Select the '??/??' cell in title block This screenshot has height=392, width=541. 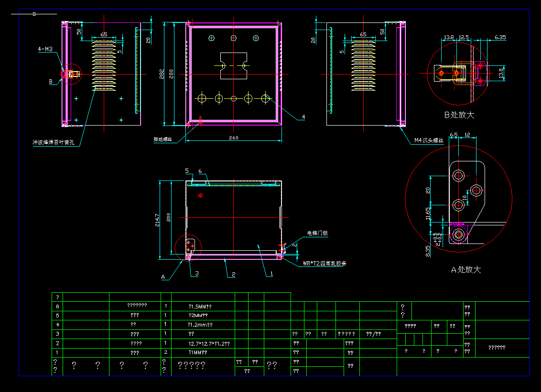point(374,334)
